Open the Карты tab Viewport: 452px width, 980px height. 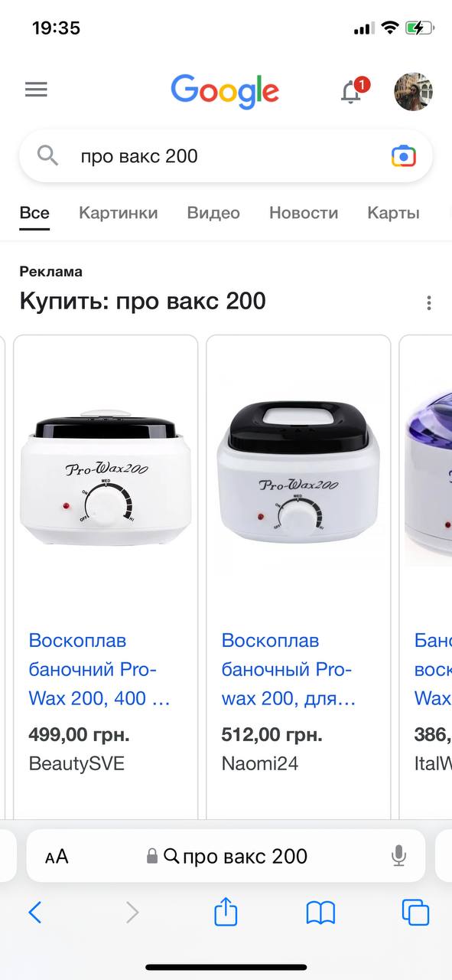pyautogui.click(x=393, y=213)
